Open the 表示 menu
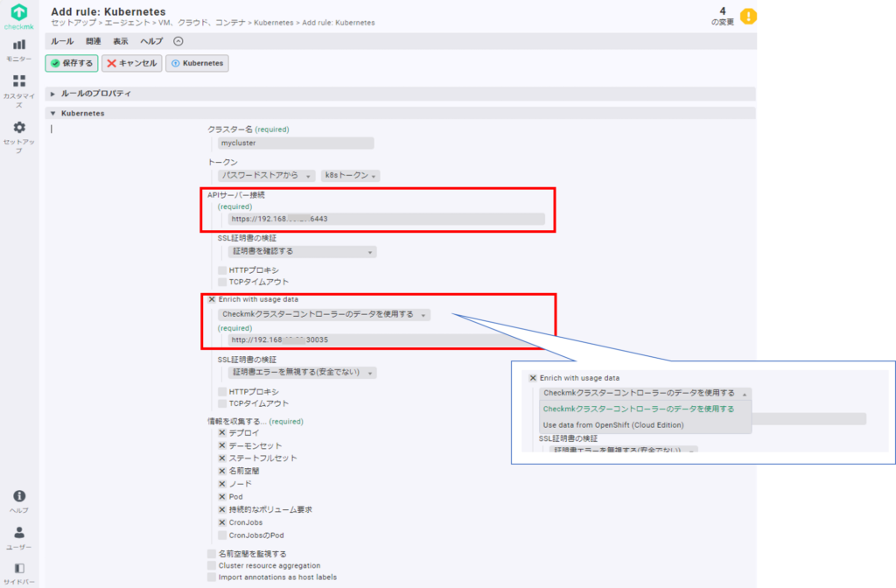 pos(121,41)
